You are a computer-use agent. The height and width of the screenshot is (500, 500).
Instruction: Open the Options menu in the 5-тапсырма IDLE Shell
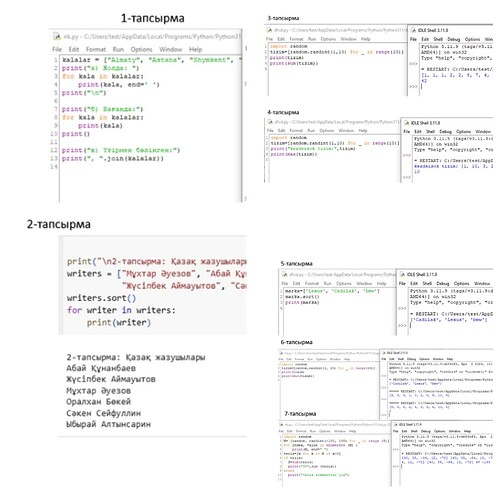pos(462,283)
